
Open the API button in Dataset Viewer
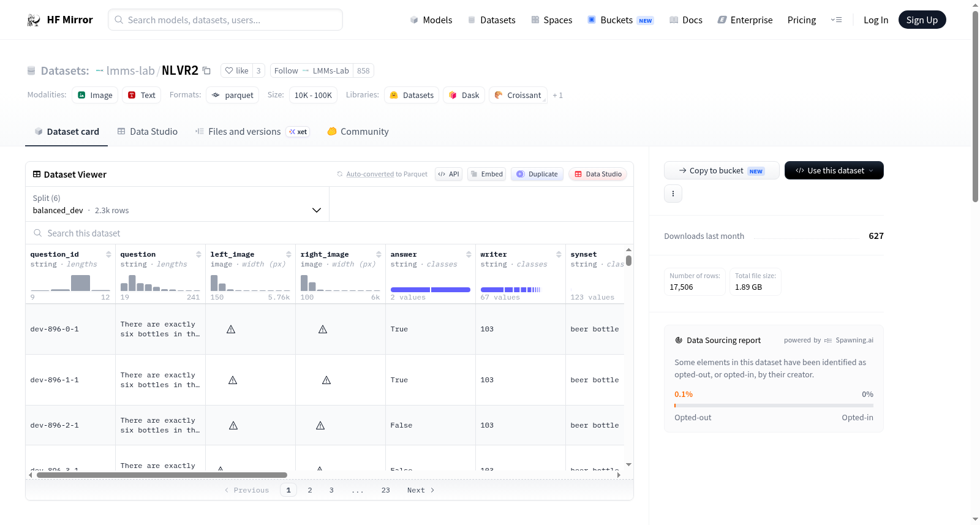448,174
